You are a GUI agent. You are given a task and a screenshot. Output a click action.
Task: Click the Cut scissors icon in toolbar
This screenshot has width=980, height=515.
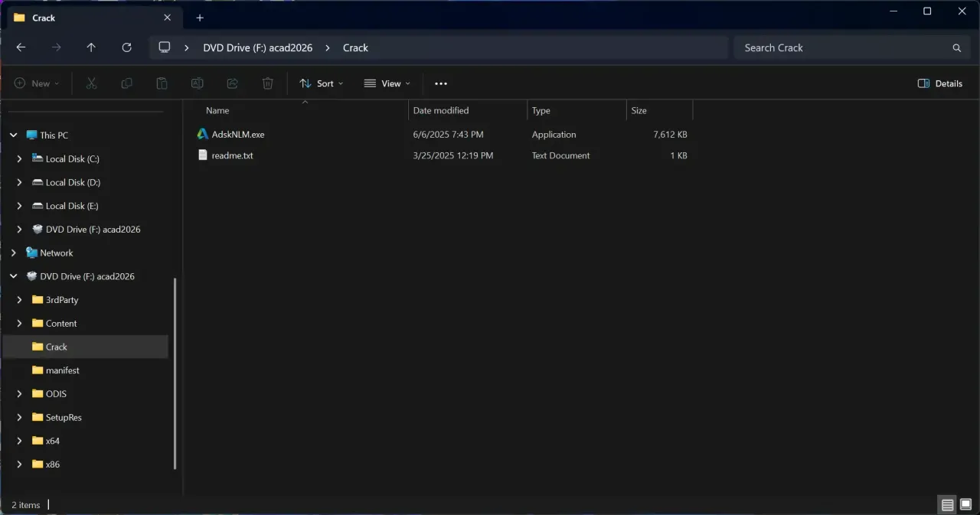click(91, 83)
